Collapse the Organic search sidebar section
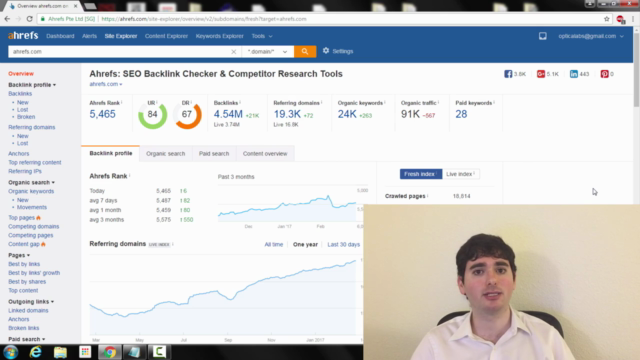The width and height of the screenshot is (640, 360). tap(31, 182)
